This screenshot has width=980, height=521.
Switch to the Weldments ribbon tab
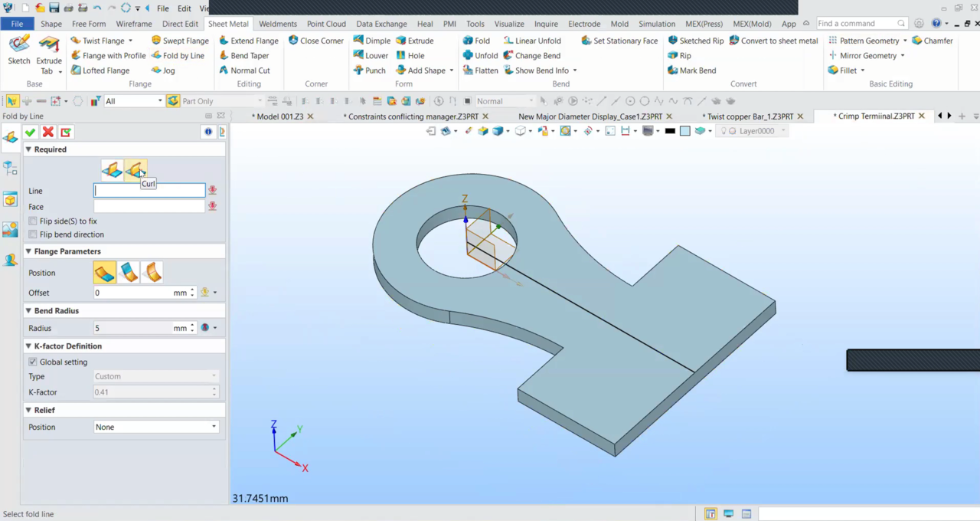(277, 24)
